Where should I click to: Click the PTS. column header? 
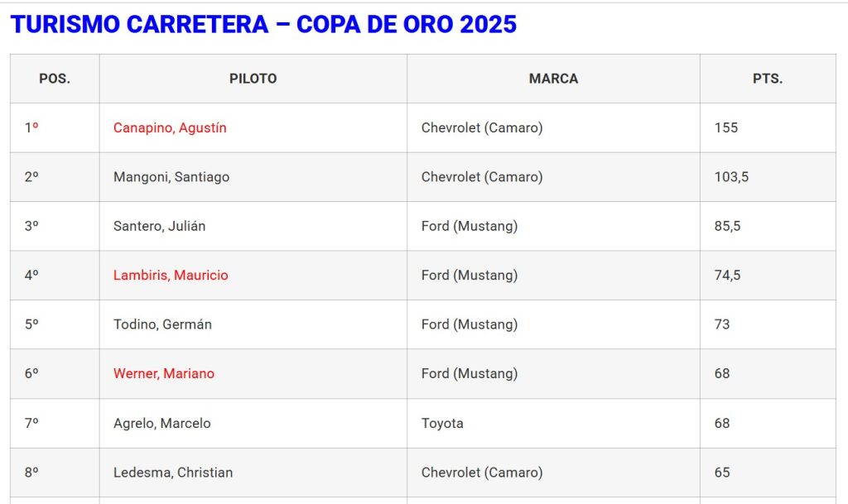coord(768,79)
